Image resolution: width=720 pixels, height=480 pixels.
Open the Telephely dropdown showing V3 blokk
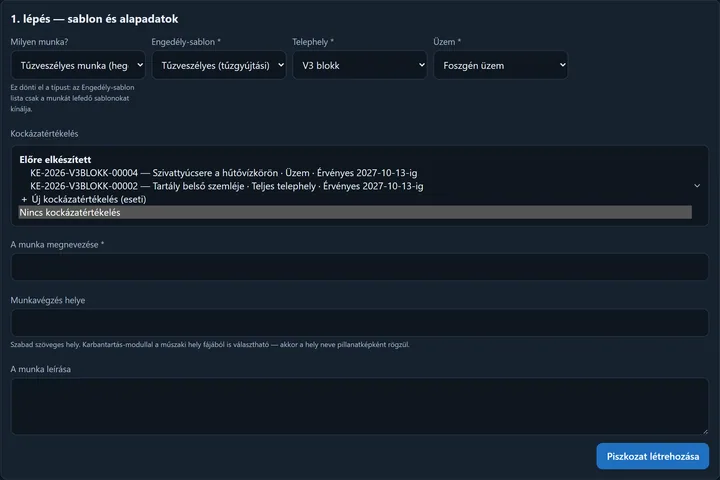click(x=360, y=65)
